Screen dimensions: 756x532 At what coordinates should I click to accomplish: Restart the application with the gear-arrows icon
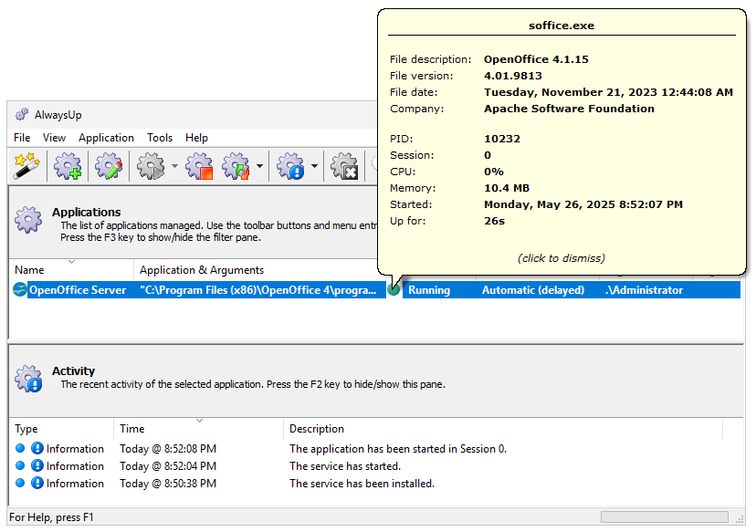(x=236, y=166)
